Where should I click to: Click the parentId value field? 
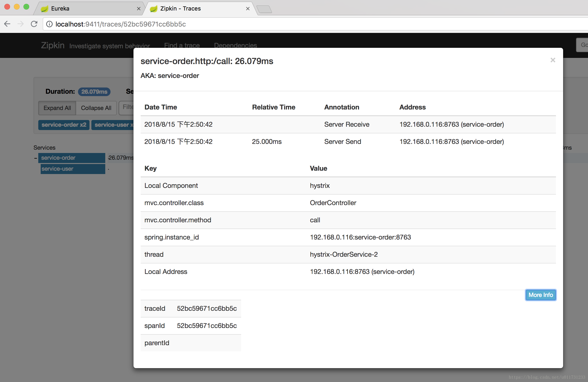point(207,343)
